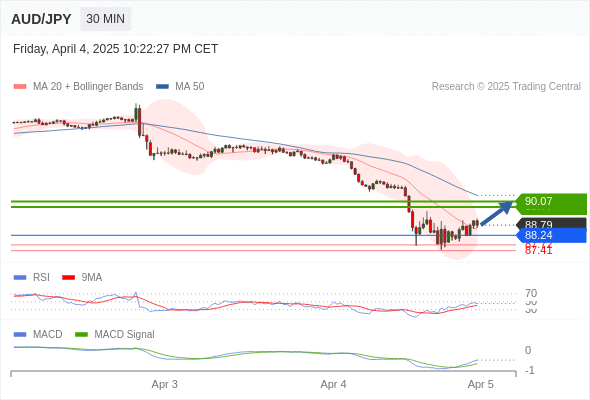Image resolution: width=590 pixels, height=400 pixels.
Task: Click the Apr 5 date marker
Action: (481, 385)
